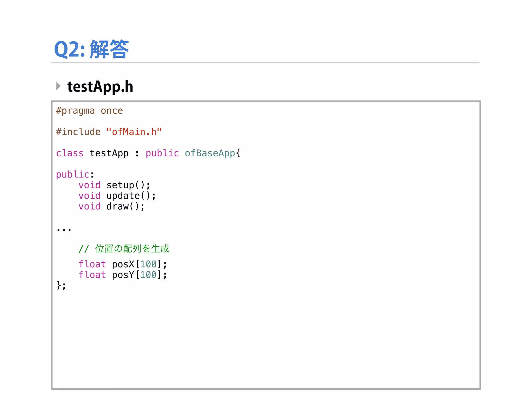Viewport: 532px width, 399px height.
Task: Click the #include directive keyword
Action: point(78,132)
